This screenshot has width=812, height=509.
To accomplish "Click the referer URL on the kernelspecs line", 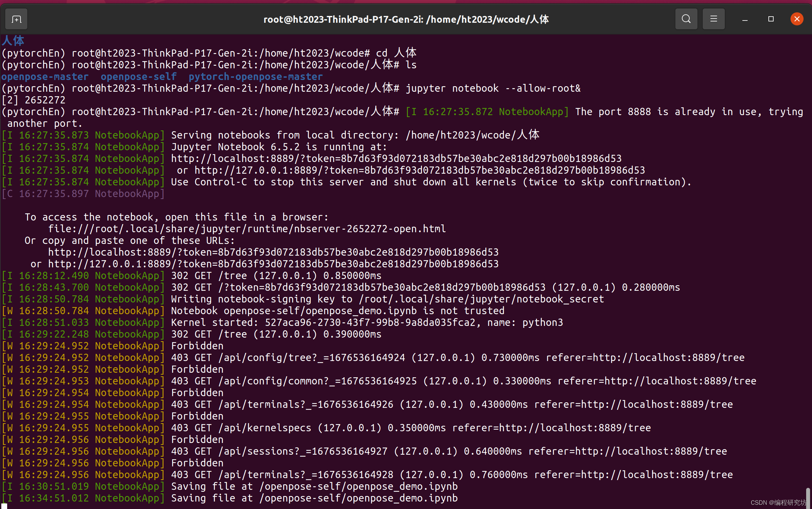I will 574,428.
